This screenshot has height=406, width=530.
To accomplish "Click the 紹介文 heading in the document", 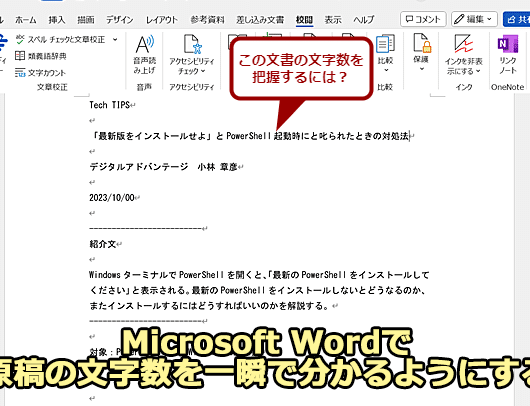I will (103, 244).
